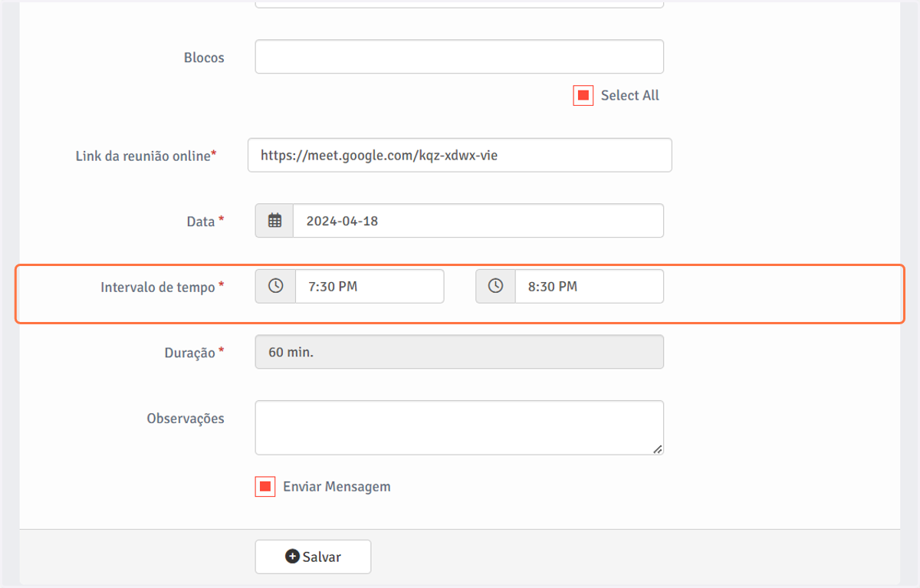The height and width of the screenshot is (588, 920).
Task: Edit the start time 7:30 PM field
Action: pos(370,286)
